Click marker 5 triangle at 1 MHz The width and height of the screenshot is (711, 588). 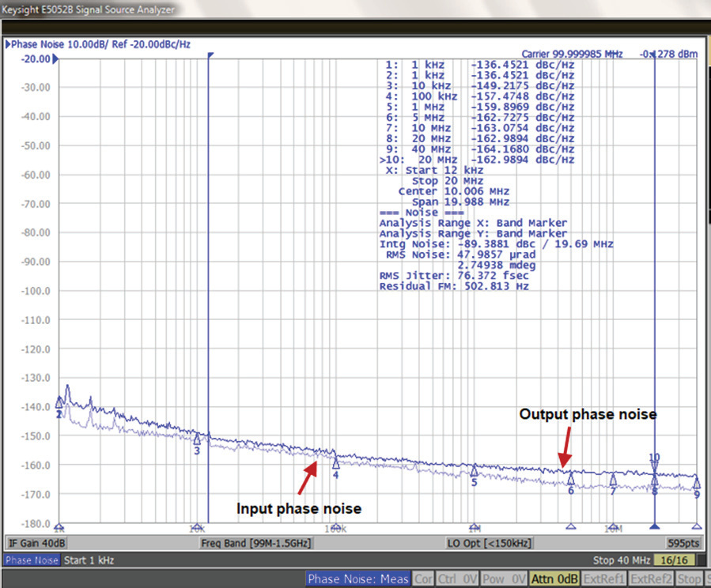coord(474,470)
